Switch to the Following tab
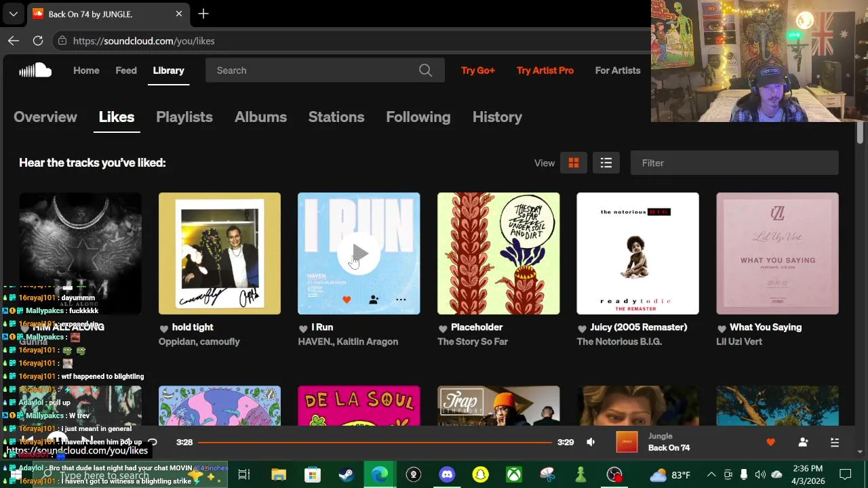This screenshot has width=868, height=488. [418, 117]
